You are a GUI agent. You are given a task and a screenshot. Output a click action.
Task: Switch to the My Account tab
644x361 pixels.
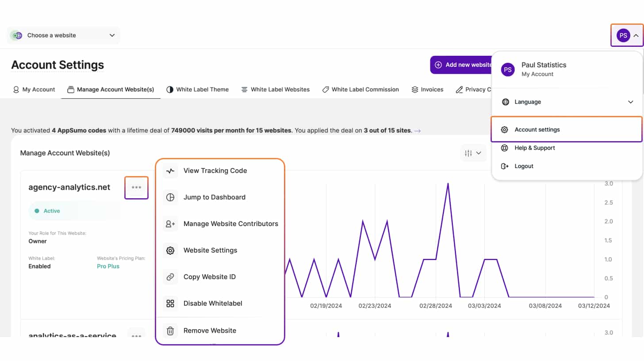click(x=34, y=89)
